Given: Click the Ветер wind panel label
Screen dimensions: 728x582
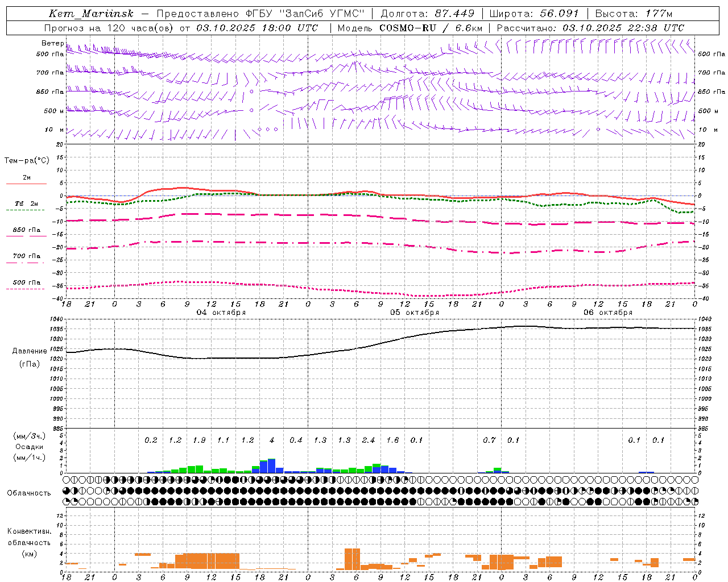Looking at the screenshot, I should point(52,43).
